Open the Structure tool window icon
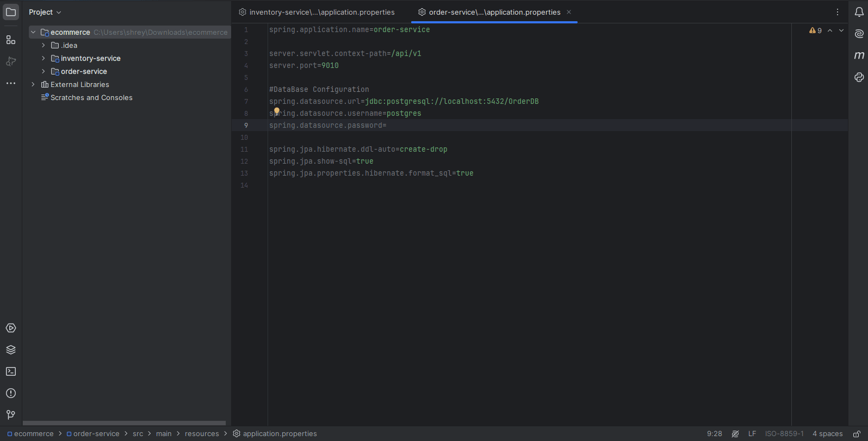This screenshot has width=868, height=441. pyautogui.click(x=11, y=40)
